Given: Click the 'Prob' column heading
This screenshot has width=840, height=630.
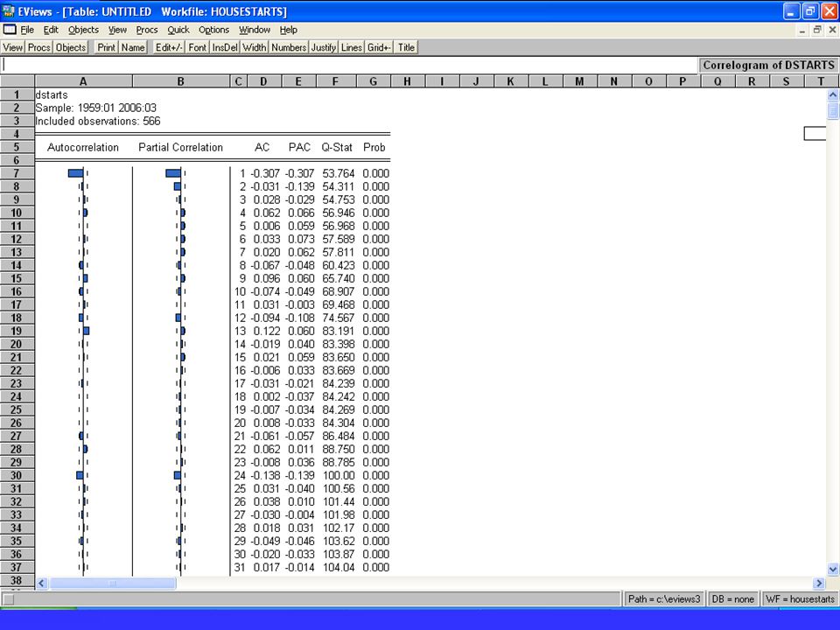Looking at the screenshot, I should 374,147.
